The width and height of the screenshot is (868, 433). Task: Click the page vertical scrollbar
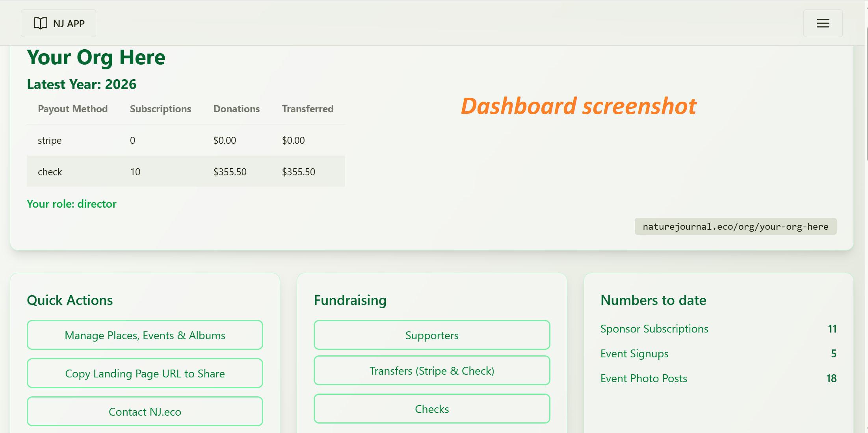coord(866,95)
